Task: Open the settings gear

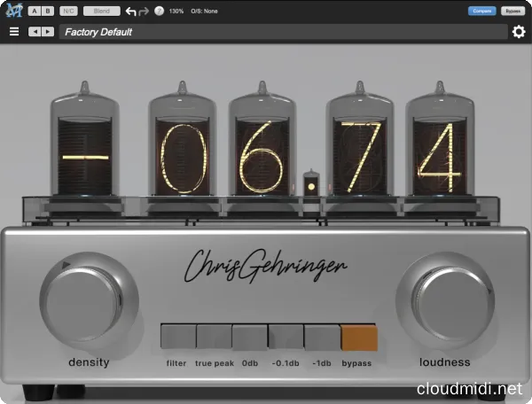Action: 519,32
